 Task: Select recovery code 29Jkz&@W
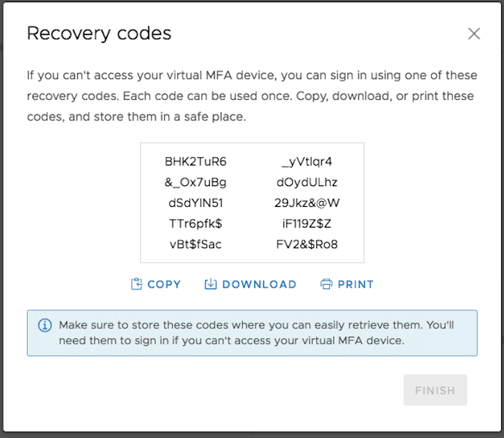coord(307,203)
